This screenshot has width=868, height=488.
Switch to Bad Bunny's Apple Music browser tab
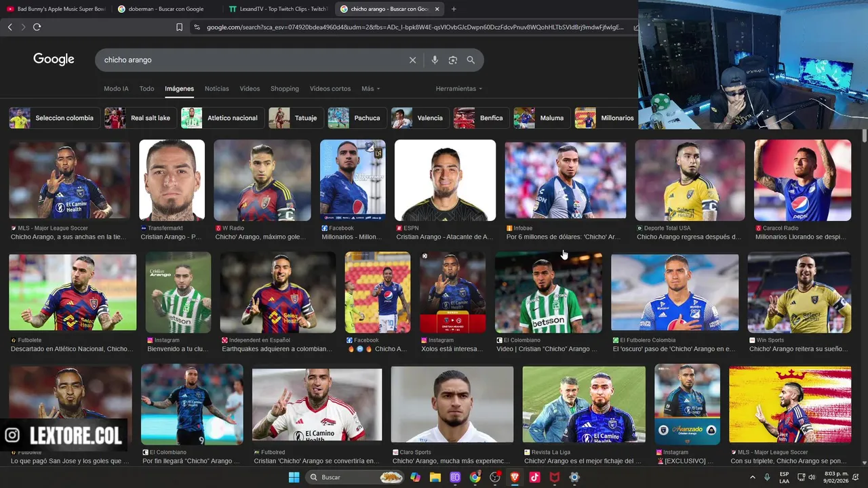tap(56, 9)
